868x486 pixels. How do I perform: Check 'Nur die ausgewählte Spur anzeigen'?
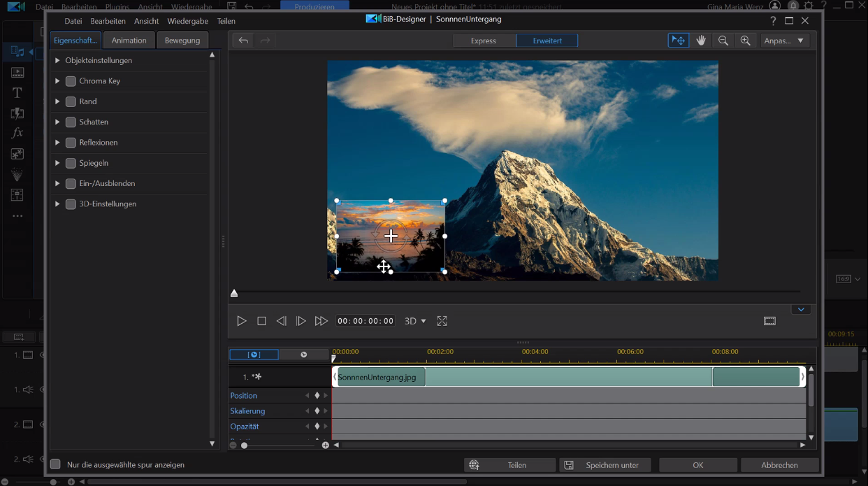(x=55, y=464)
